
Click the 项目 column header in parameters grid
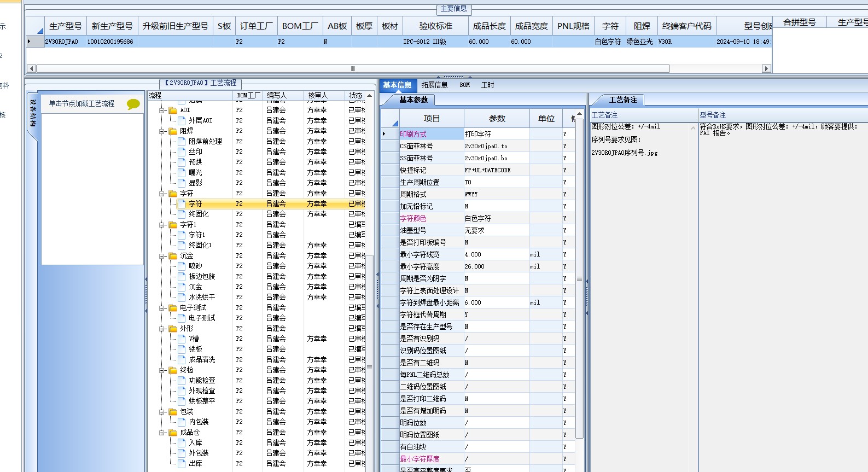432,118
